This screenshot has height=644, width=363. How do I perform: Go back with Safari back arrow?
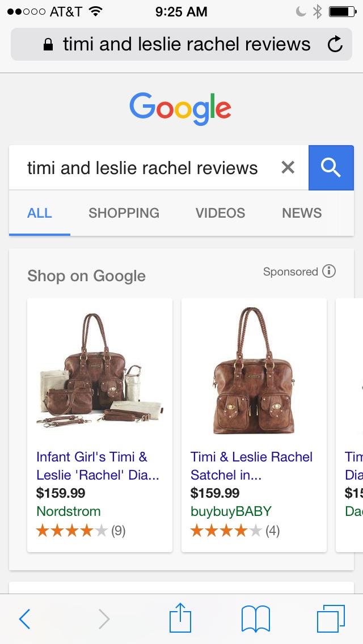pyautogui.click(x=24, y=619)
